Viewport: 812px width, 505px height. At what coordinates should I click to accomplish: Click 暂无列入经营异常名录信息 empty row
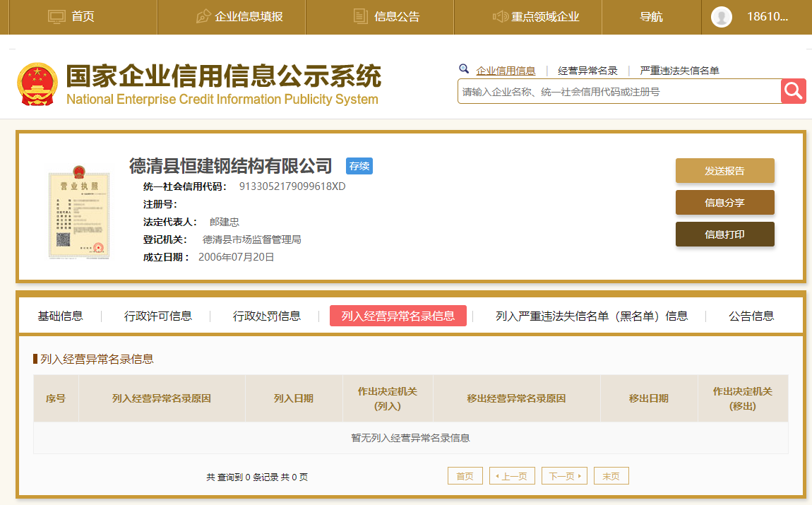coord(411,438)
